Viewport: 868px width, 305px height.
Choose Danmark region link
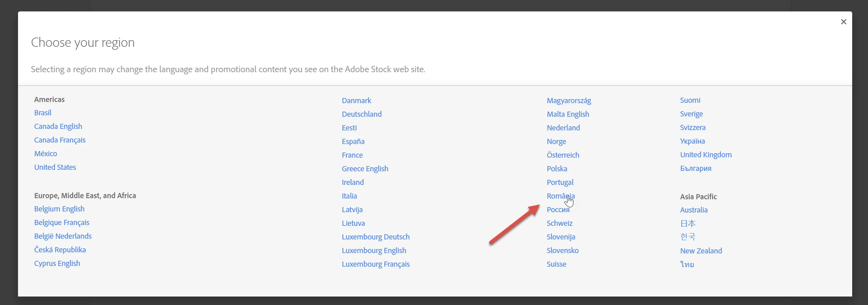[x=356, y=101]
